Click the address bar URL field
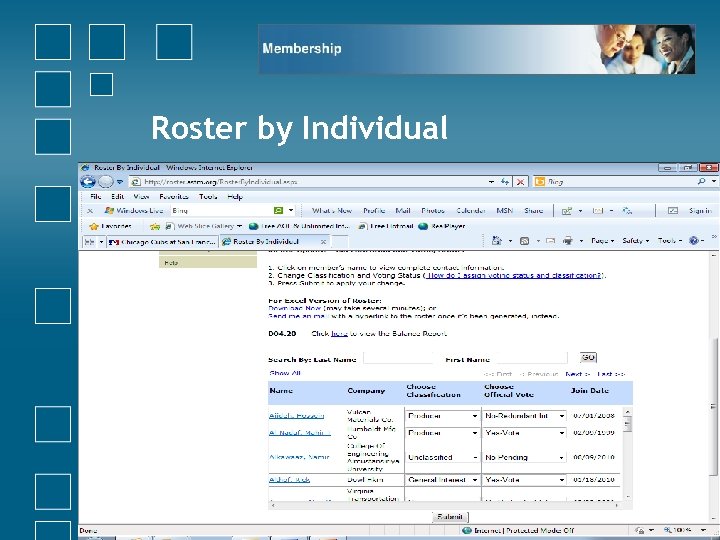The height and width of the screenshot is (540, 720). tap(309, 182)
